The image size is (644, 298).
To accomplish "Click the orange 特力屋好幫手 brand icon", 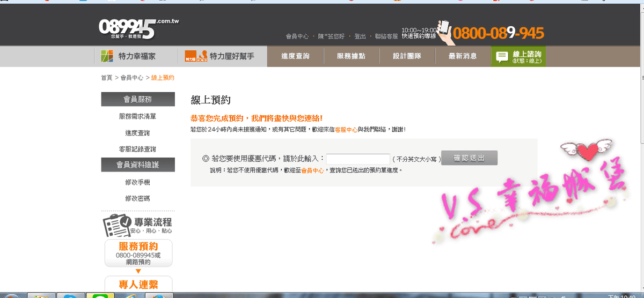I will [195, 56].
